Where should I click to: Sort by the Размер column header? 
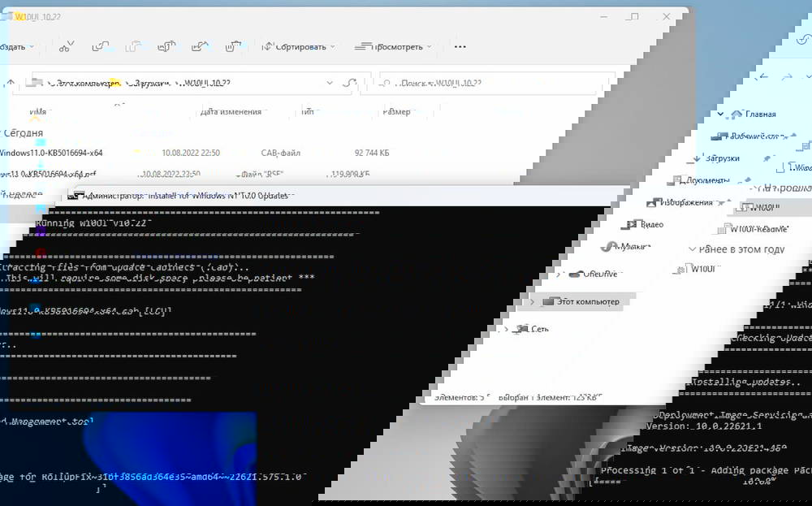pyautogui.click(x=396, y=111)
